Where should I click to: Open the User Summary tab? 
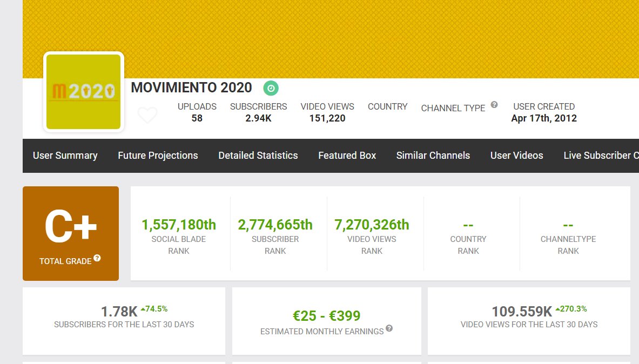point(65,156)
